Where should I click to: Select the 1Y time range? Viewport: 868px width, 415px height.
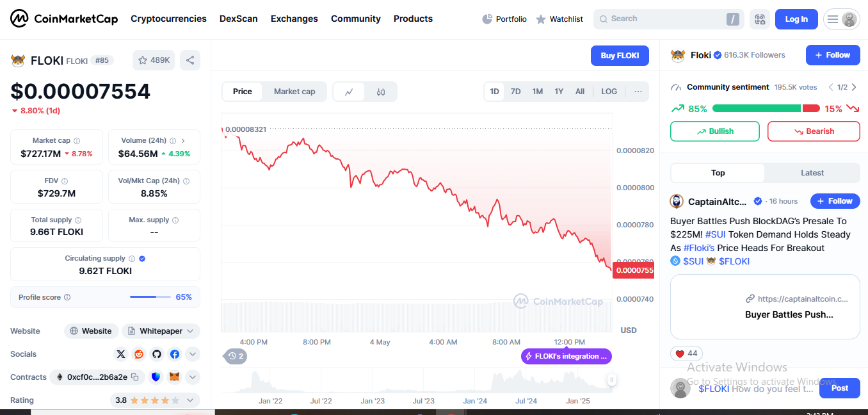tap(559, 92)
